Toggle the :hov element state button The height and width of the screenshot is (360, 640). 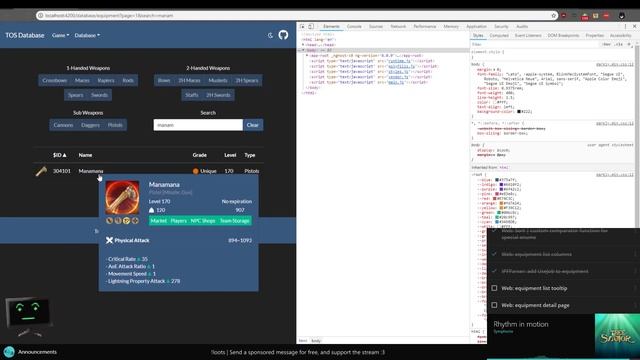pyautogui.click(x=607, y=44)
